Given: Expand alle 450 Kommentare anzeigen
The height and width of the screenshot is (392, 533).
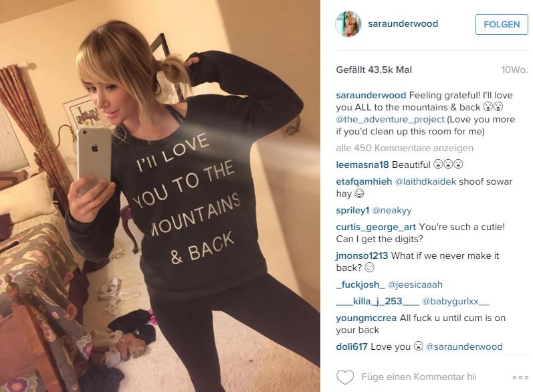Looking at the screenshot, I should coord(405,149).
